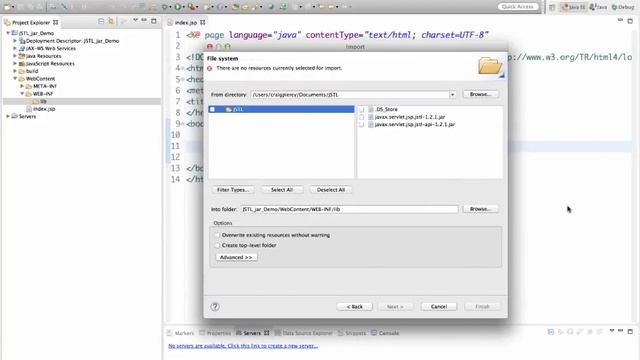Click the Open Perspective icon
This screenshot has width=640, height=360.
[x=552, y=7]
